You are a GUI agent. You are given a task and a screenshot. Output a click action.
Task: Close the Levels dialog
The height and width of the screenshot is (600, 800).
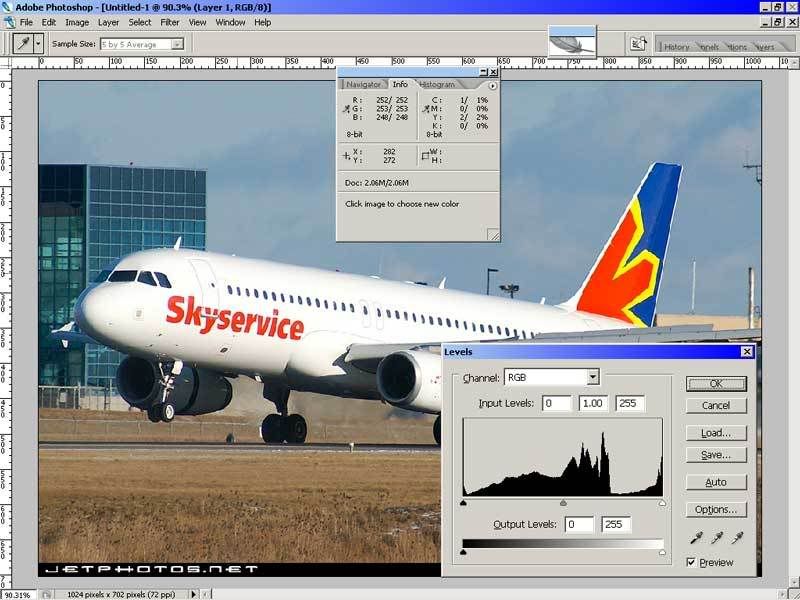coord(746,352)
